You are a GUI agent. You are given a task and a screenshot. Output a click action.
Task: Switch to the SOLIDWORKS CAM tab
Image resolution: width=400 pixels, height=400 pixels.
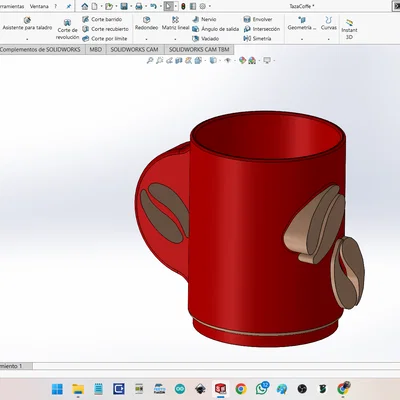[x=134, y=50]
